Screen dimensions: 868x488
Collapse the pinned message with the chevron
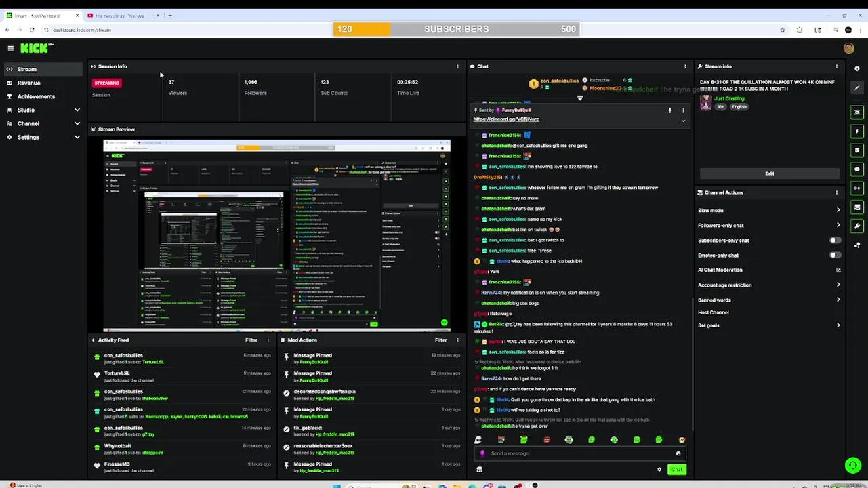coord(683,121)
